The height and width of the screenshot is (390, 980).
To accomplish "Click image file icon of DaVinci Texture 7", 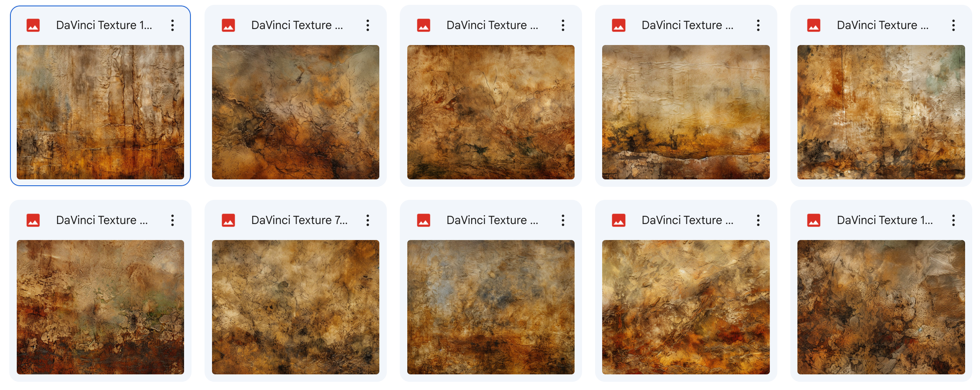I will 228,220.
